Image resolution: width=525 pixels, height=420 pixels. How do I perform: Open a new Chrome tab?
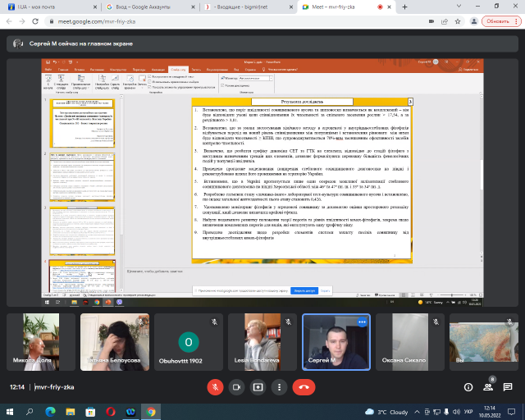[x=404, y=7]
